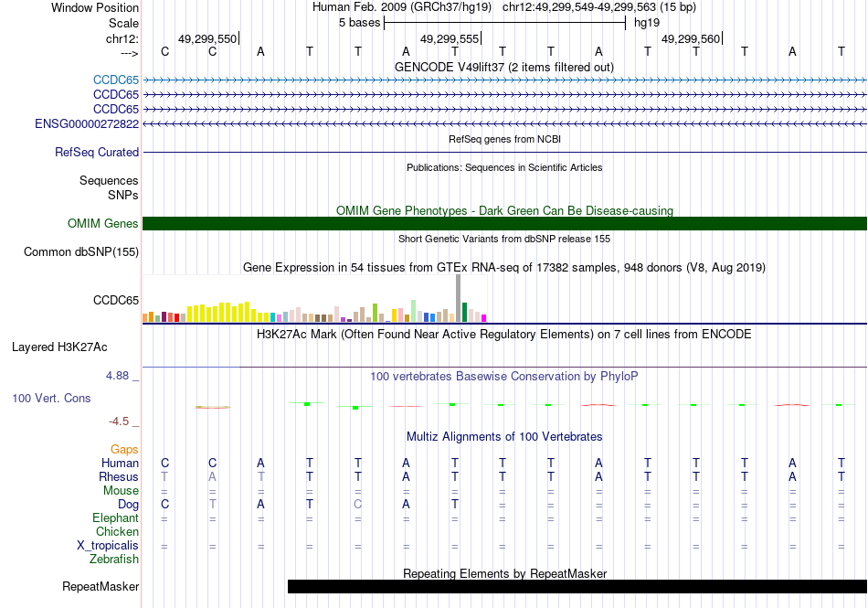The image size is (868, 608).
Task: Click the light blue CCDC65 label
Action: 116,80
